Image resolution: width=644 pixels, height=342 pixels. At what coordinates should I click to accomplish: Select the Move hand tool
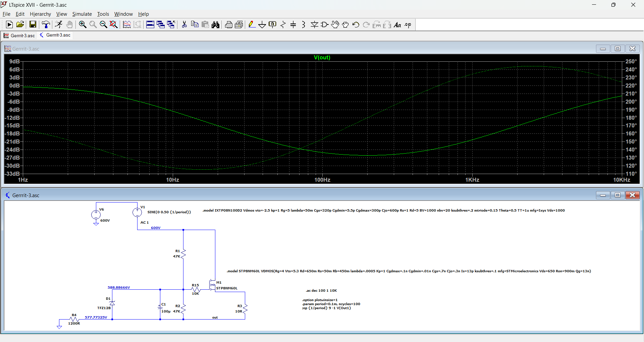[335, 24]
